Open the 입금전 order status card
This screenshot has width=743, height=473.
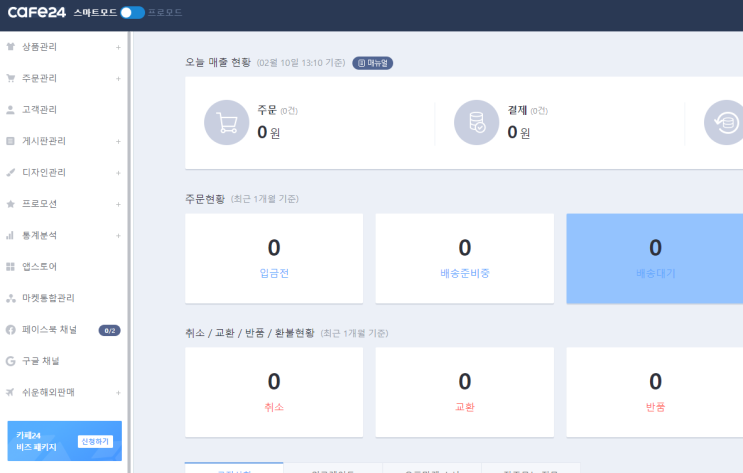pyautogui.click(x=274, y=258)
